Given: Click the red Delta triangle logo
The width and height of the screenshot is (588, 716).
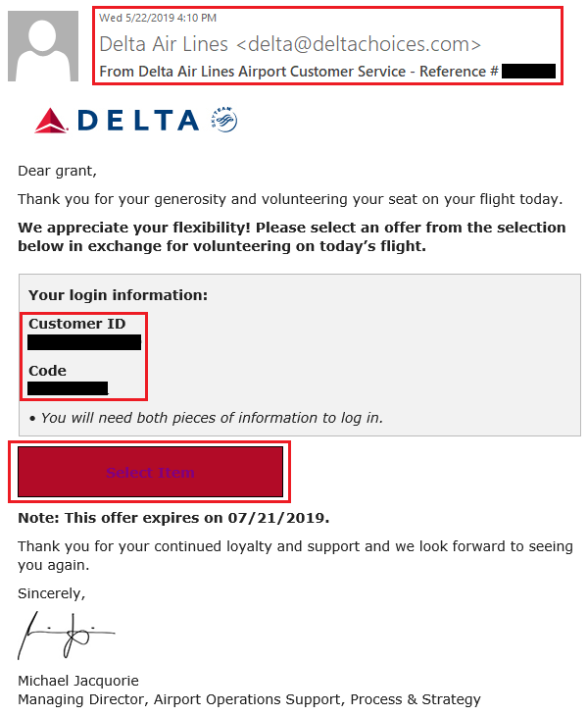Looking at the screenshot, I should pyautogui.click(x=51, y=121).
